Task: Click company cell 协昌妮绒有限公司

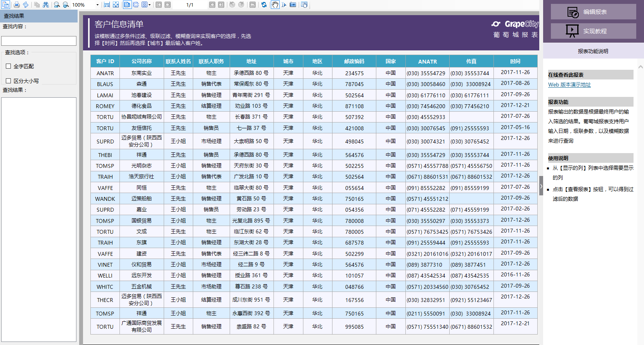Action: point(142,117)
